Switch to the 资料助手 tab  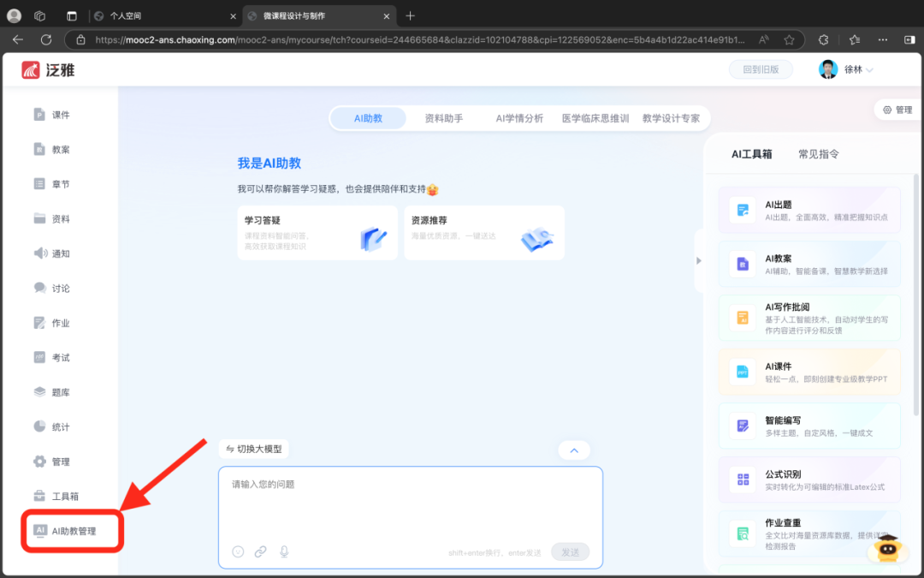click(444, 118)
